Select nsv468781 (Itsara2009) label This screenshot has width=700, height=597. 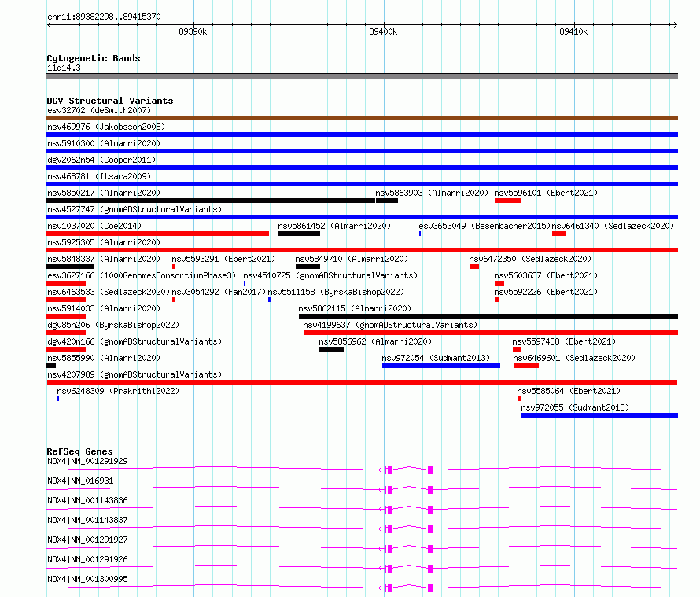[99, 176]
